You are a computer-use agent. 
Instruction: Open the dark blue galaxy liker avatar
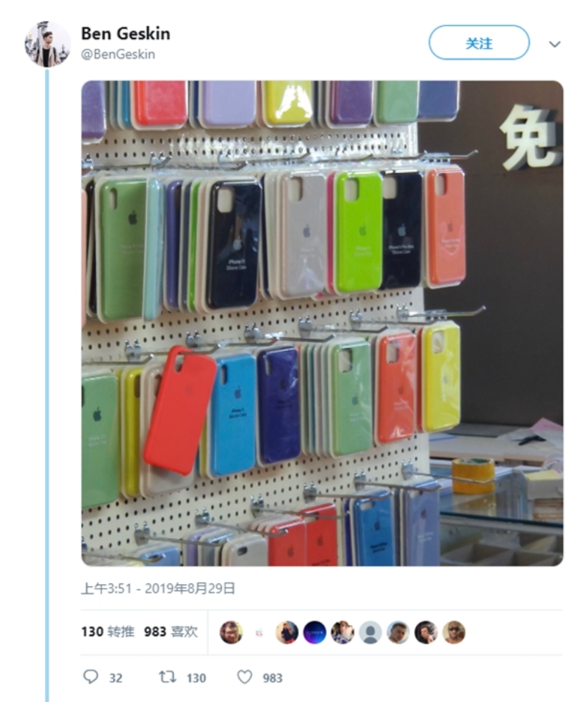pyautogui.click(x=314, y=632)
